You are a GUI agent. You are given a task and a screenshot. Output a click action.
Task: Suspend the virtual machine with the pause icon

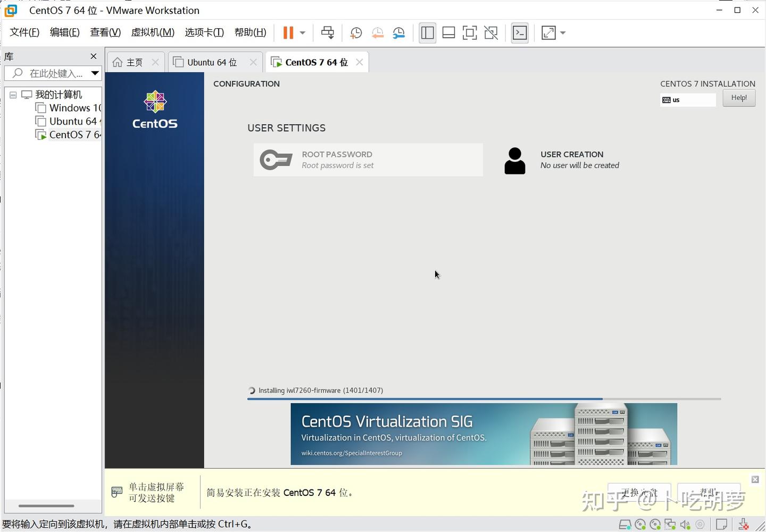pos(288,32)
